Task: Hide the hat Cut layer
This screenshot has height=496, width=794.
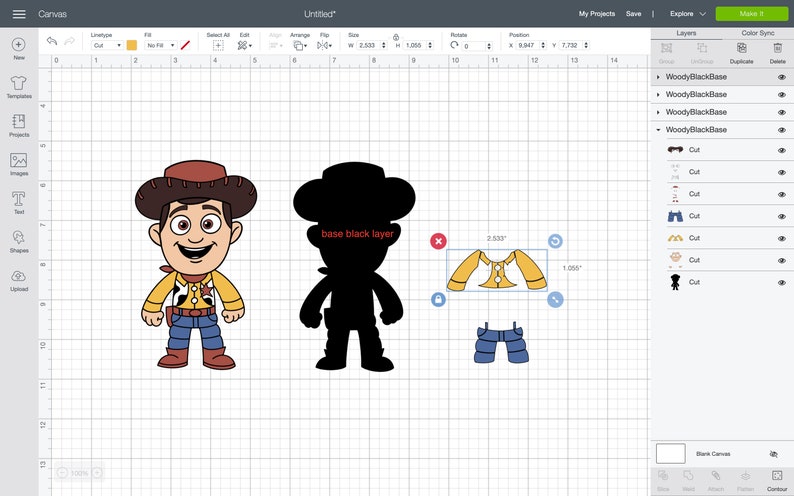Action: 781,150
